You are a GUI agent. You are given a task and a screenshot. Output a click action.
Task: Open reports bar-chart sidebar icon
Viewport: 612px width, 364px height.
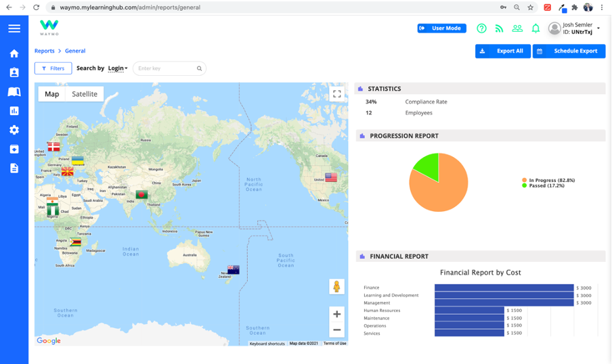tap(14, 111)
